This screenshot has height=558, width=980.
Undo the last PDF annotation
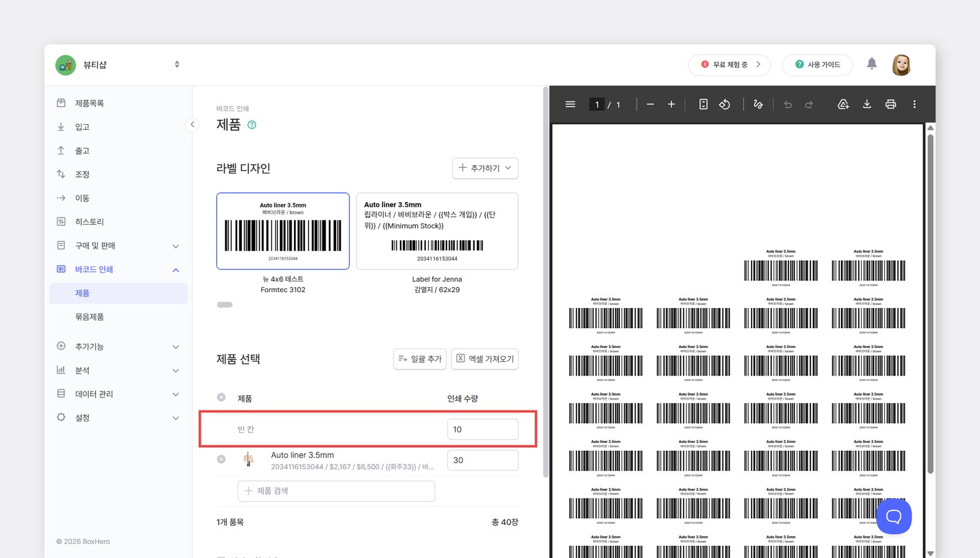point(788,105)
